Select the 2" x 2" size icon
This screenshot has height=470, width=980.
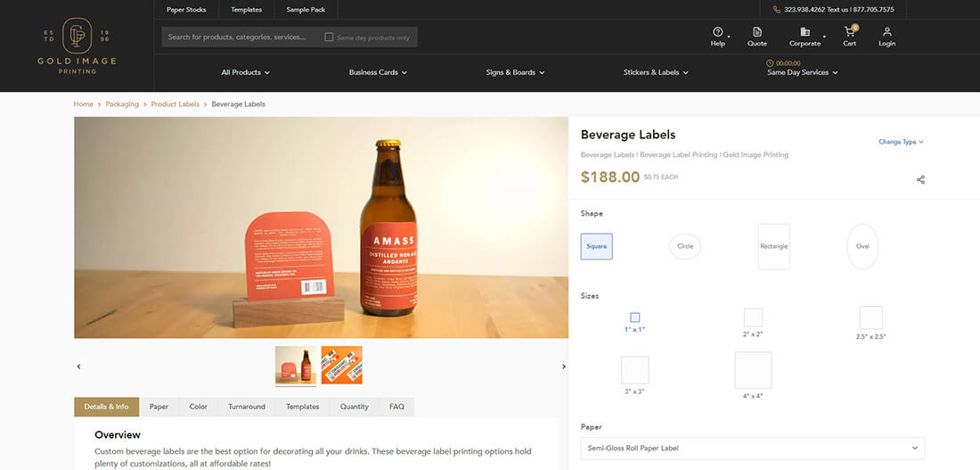753,317
